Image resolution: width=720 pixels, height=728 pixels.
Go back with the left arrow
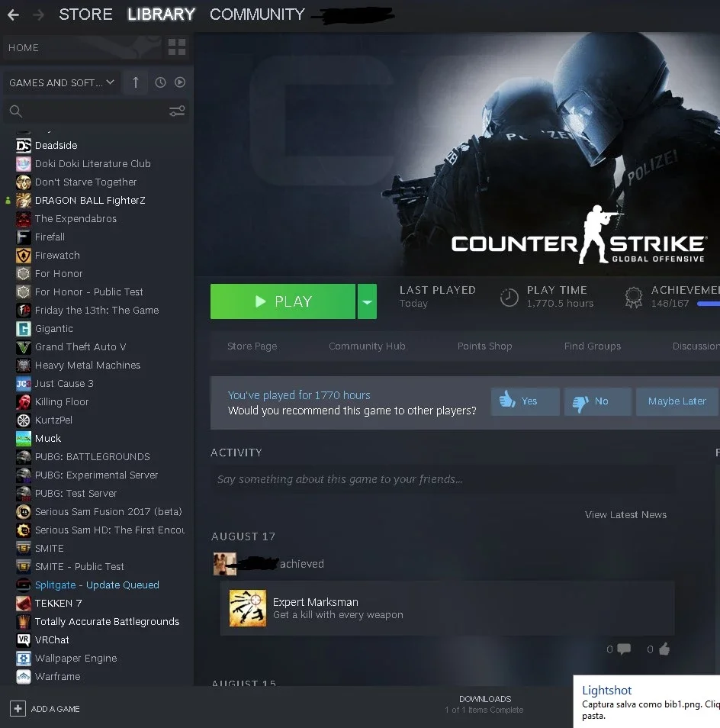pos(13,14)
